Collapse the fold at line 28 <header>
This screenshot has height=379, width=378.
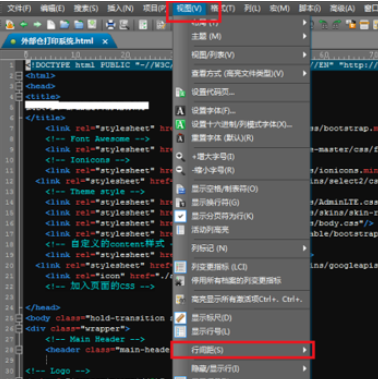tap(20, 350)
